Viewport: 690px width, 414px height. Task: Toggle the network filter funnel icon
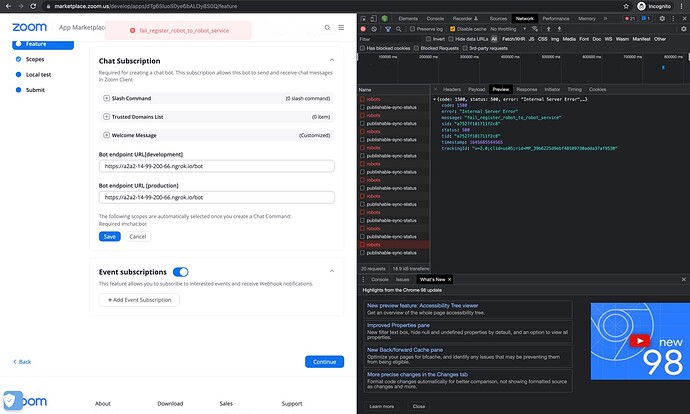pos(388,29)
